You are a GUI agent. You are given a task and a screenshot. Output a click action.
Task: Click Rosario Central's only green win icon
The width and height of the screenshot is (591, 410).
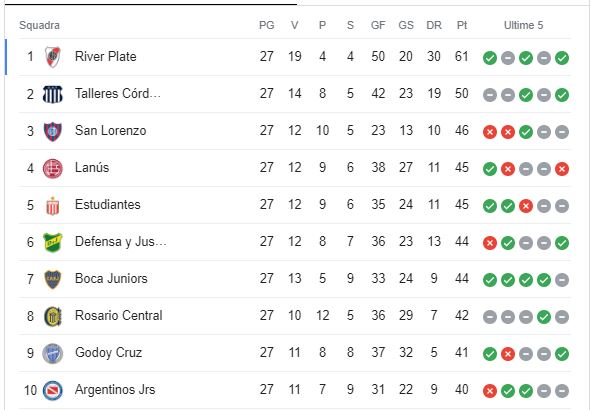point(544,317)
